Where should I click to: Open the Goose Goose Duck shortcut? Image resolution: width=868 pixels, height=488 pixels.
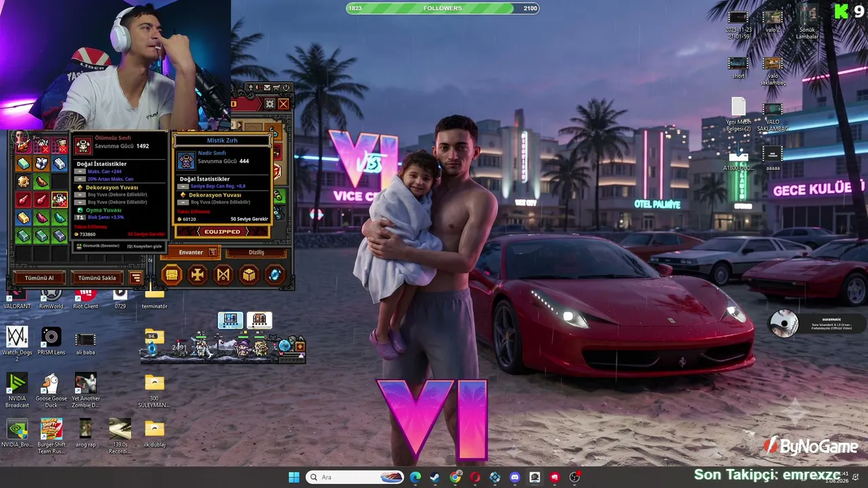coord(51,391)
